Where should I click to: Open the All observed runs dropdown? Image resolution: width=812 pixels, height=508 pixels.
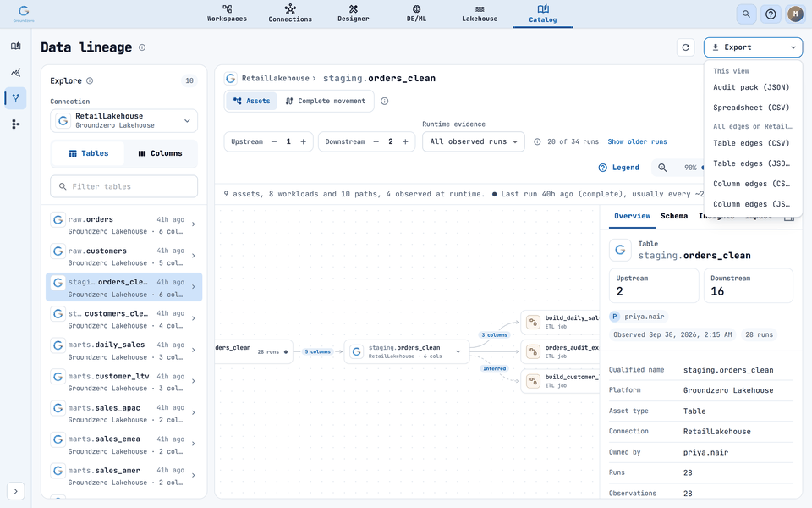click(474, 141)
